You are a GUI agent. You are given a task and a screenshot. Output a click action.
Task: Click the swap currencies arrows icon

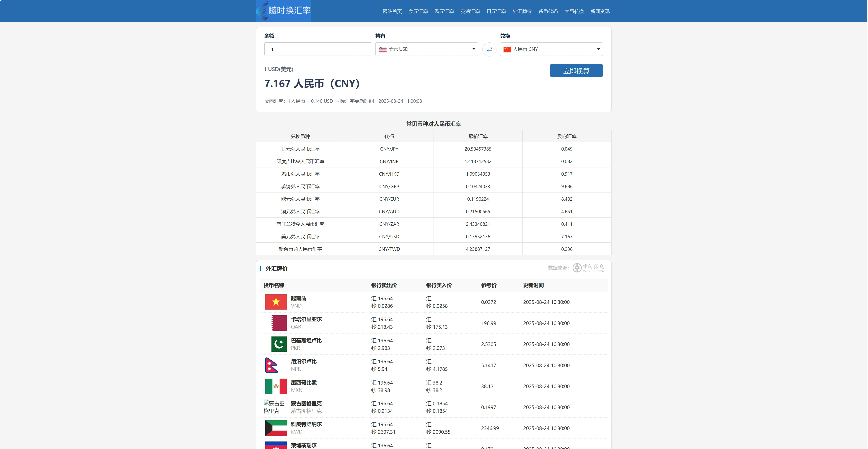point(489,49)
